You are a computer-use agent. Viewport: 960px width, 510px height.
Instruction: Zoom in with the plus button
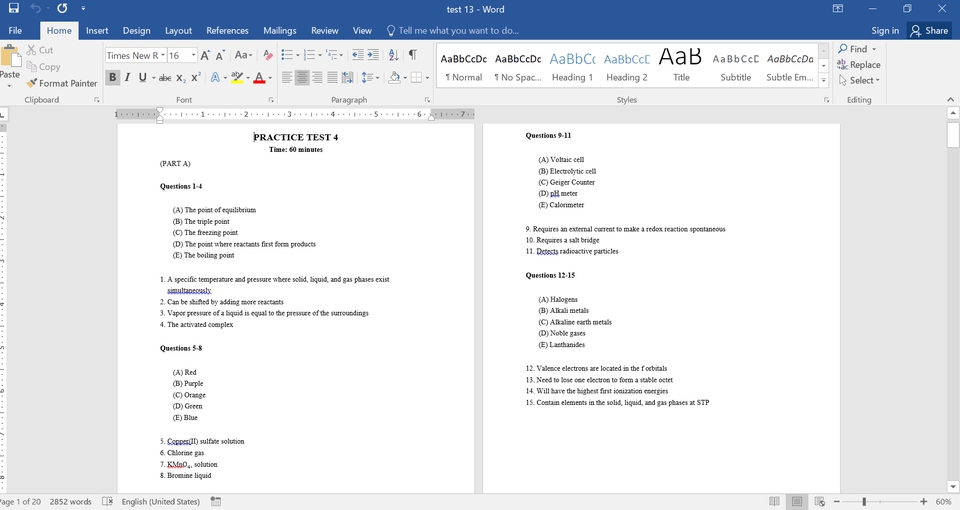923,501
